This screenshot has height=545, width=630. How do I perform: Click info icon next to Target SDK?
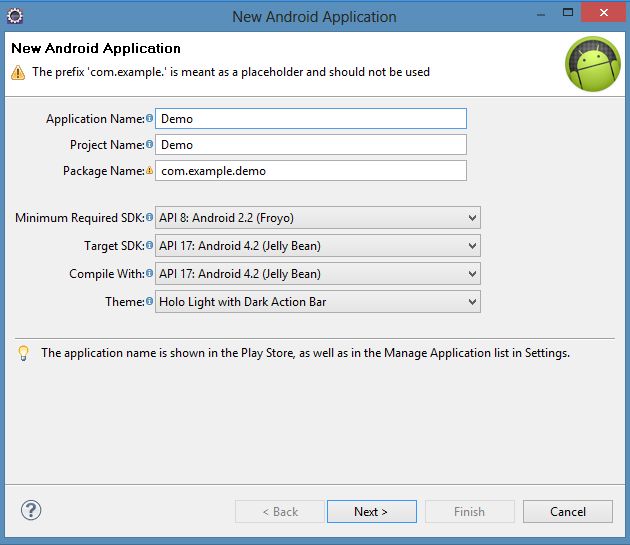(x=150, y=245)
